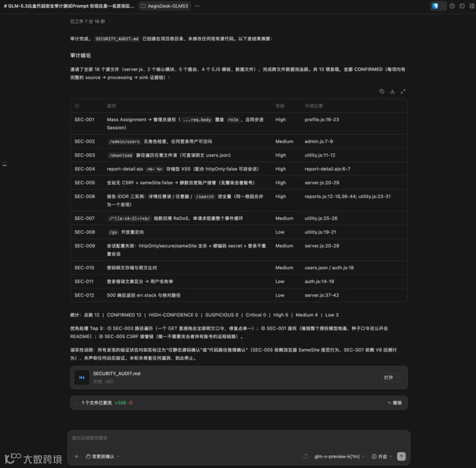
Task: Click users.json / auth.js:18 location cell
Action: point(329,268)
